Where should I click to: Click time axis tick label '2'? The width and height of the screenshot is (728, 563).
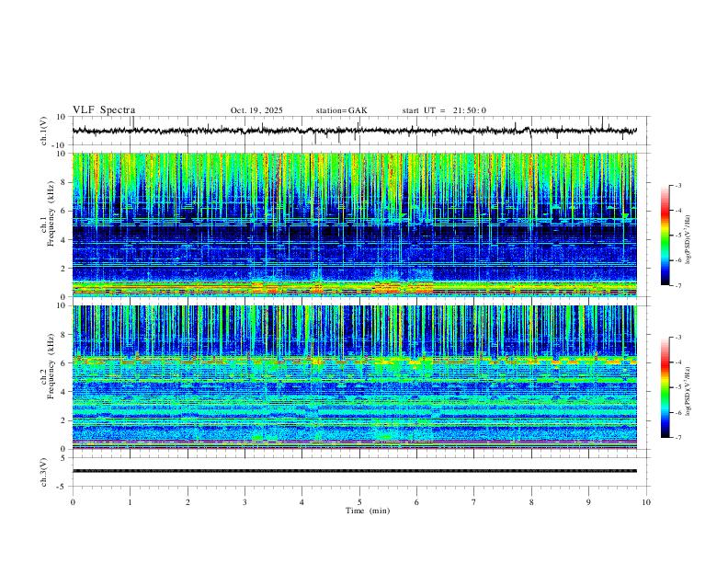[188, 502]
